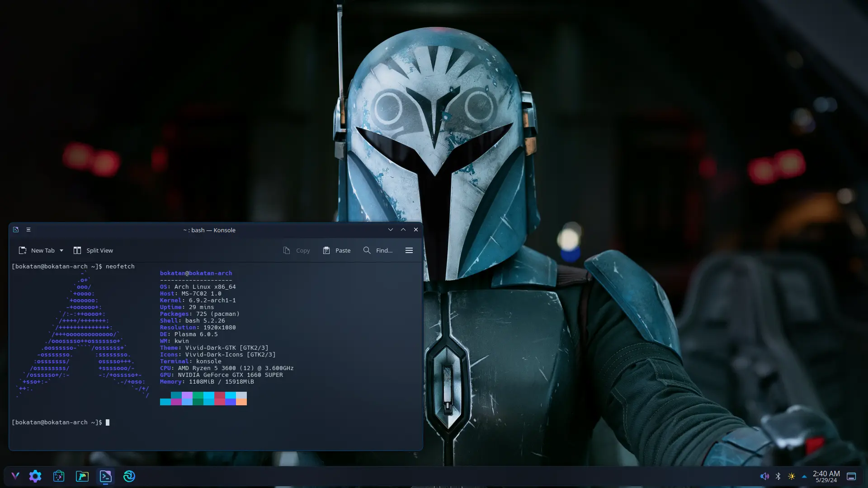Screen dimensions: 868x488
Task: Click the 'Host: MS-7C02 1.0' line
Action: coord(190,294)
